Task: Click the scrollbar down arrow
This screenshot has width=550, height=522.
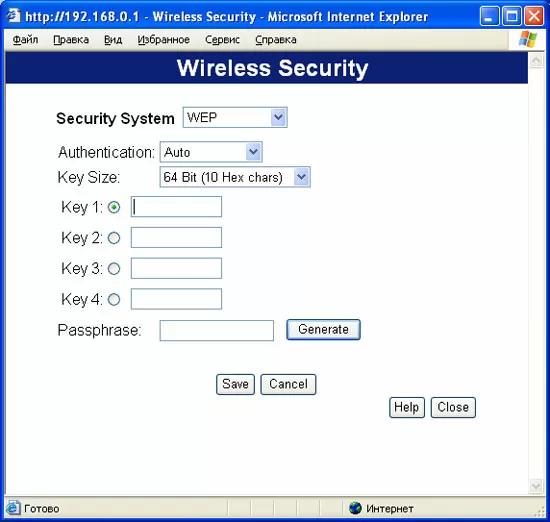Action: point(536,486)
